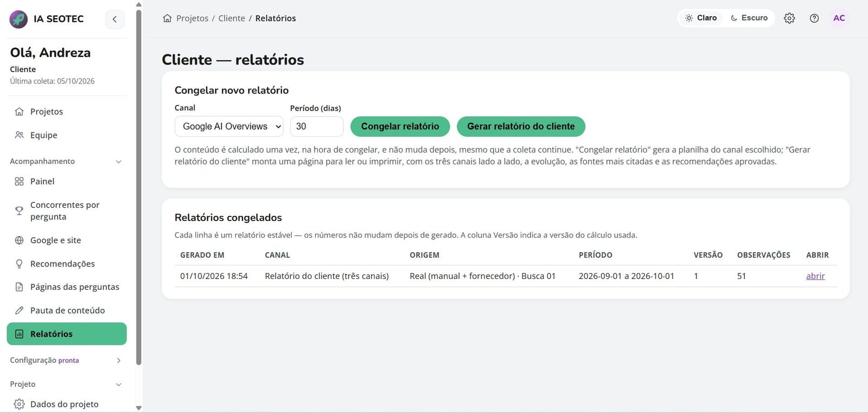868x413 pixels.
Task: Open settings via the gear icon
Action: pos(789,18)
